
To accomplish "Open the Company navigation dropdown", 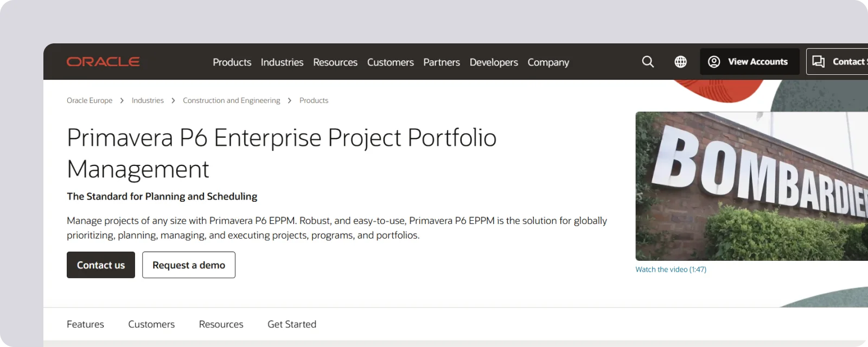I will 548,62.
